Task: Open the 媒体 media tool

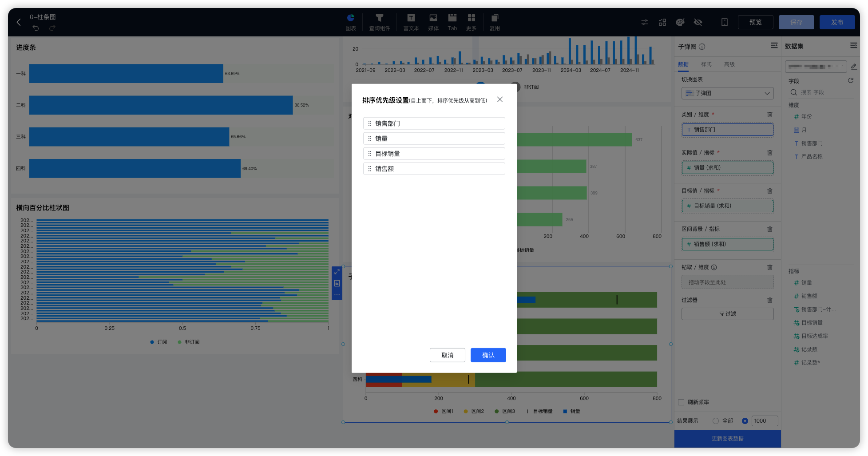Action: pyautogui.click(x=433, y=22)
